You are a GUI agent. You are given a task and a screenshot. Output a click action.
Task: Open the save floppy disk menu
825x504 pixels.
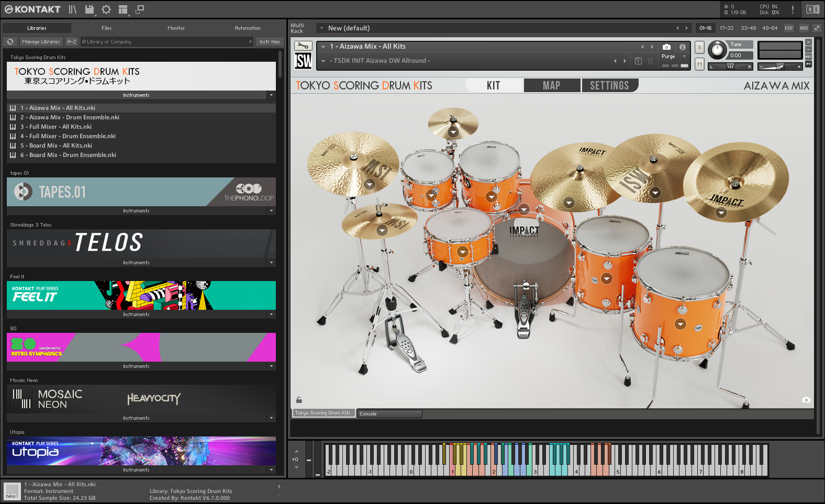[90, 9]
